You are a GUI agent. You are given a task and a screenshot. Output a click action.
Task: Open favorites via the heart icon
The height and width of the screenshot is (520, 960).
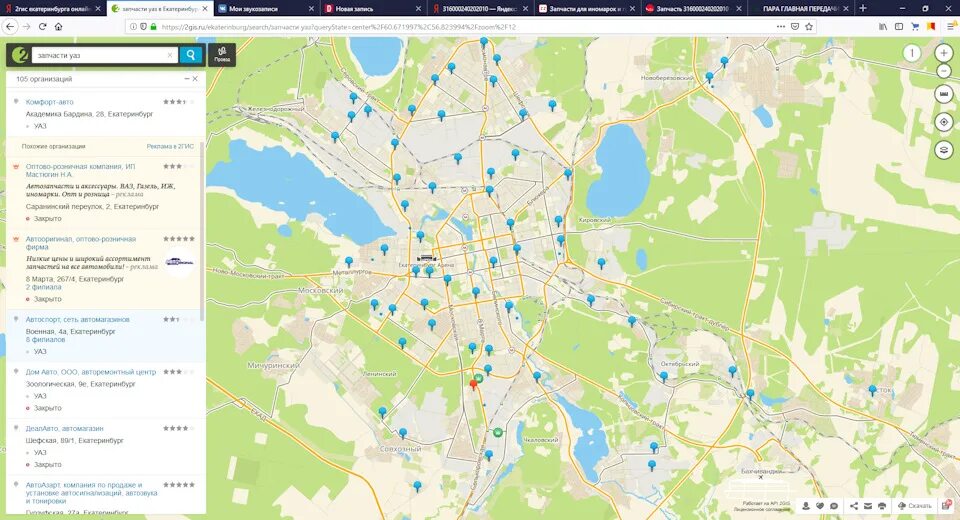coord(820,506)
